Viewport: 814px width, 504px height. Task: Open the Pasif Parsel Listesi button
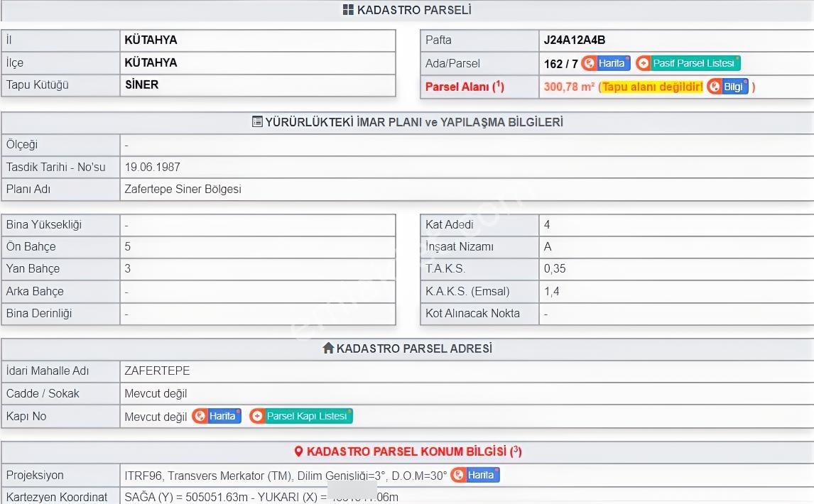point(688,63)
